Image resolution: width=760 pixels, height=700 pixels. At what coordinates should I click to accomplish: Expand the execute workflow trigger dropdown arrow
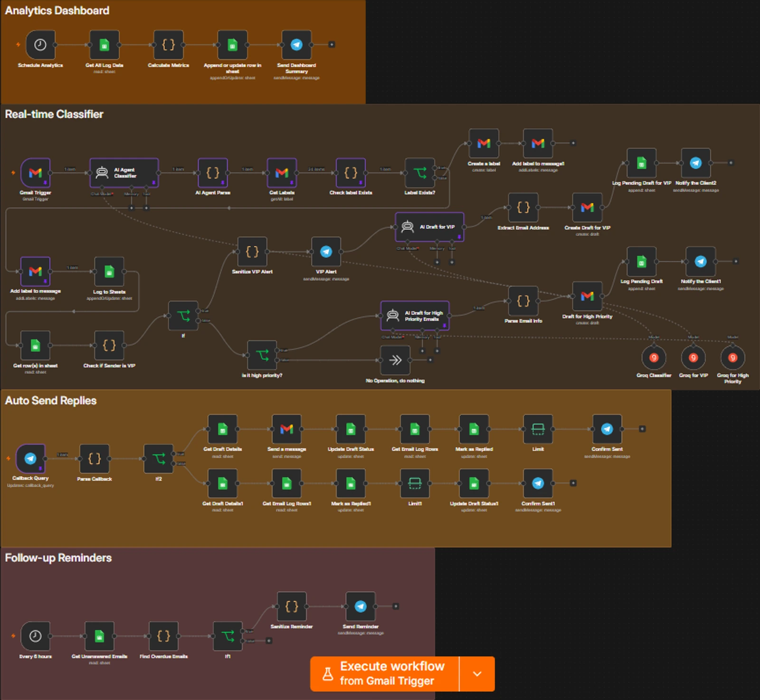point(477,673)
